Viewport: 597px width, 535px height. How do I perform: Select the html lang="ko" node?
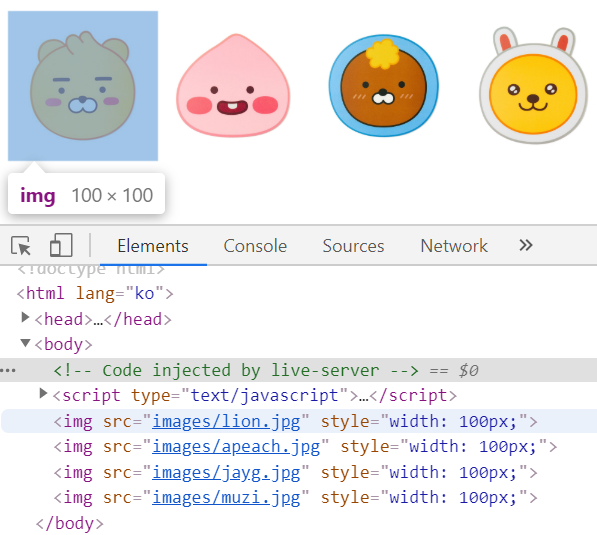pos(95,294)
